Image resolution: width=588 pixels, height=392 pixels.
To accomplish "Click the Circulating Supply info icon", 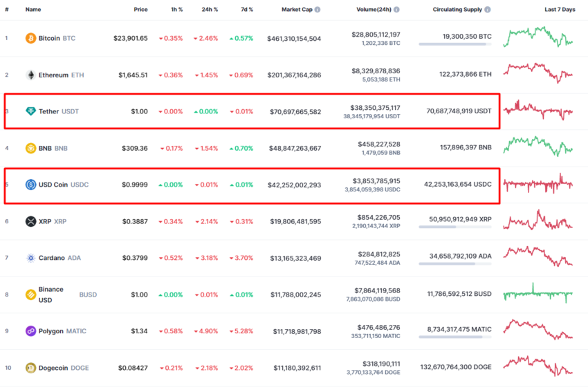I will 488,10.
